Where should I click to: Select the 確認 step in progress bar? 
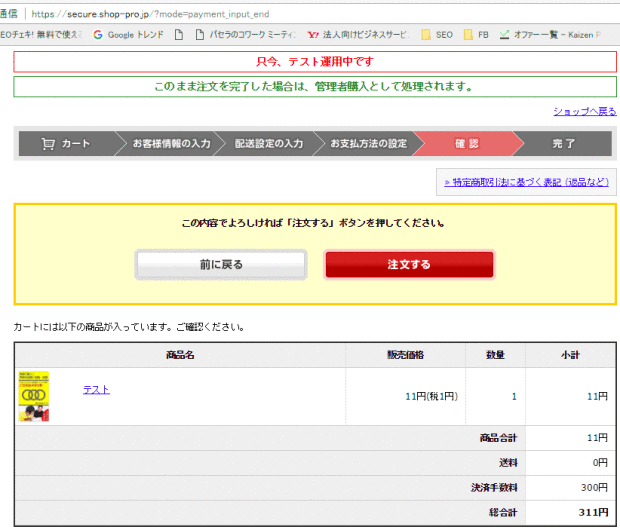(x=466, y=144)
